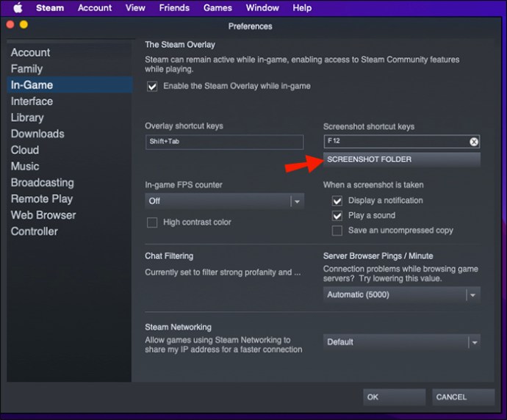This screenshot has height=420, width=507.
Task: Open Downloads preferences
Action: click(70, 134)
